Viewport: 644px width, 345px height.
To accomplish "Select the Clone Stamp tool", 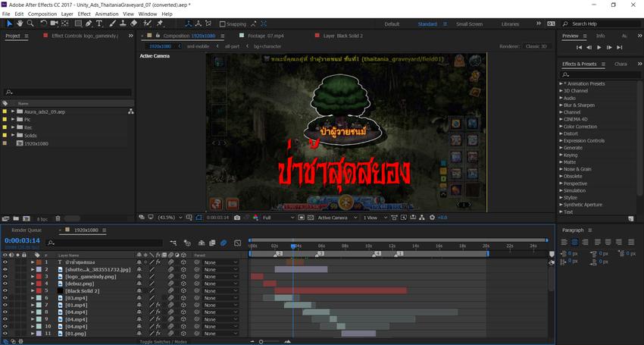I will click(123, 24).
